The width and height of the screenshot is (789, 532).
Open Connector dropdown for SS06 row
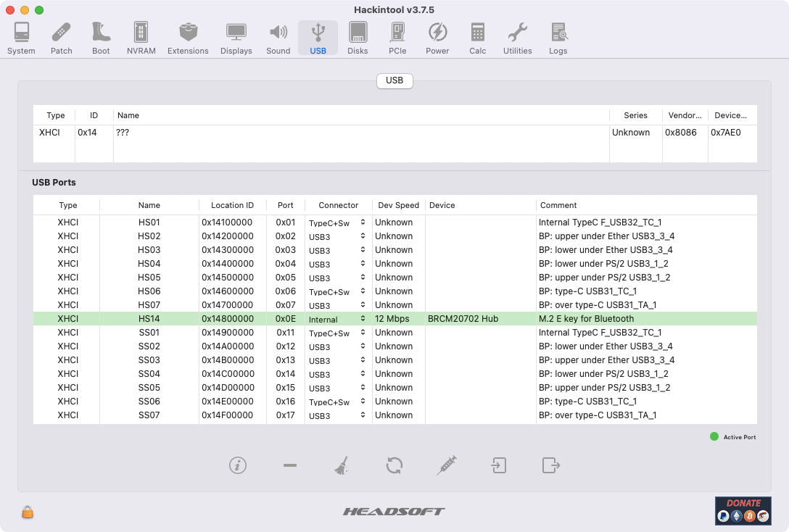point(337,402)
